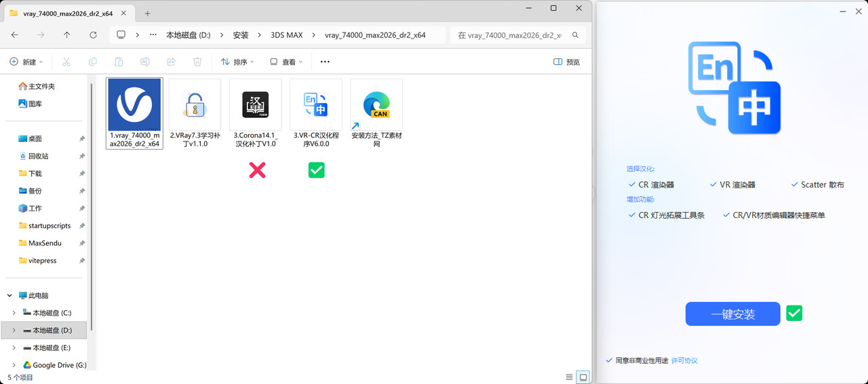Click the Share icon in the toolbar
The height and width of the screenshot is (384, 868).
tap(171, 62)
